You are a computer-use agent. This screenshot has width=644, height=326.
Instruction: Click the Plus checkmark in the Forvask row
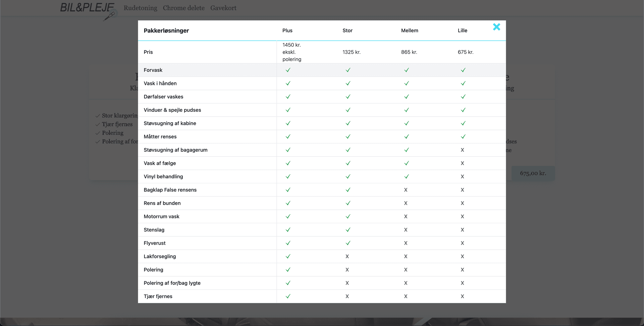click(288, 70)
